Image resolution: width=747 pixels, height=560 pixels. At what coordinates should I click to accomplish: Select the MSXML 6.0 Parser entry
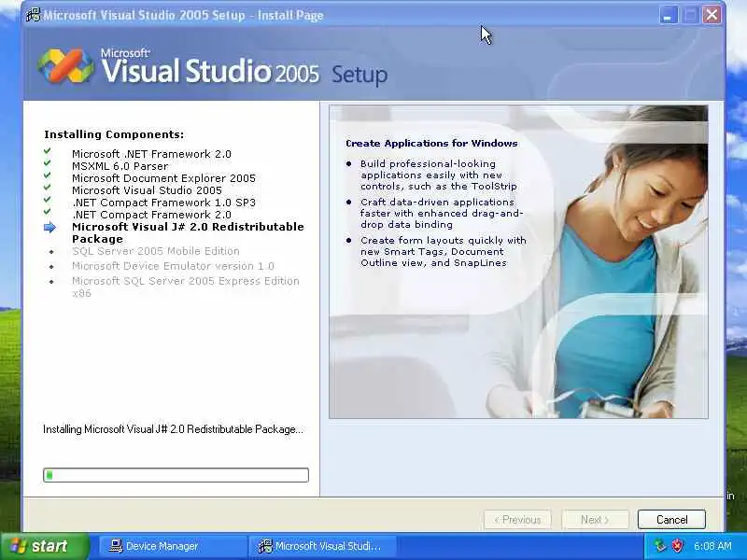tap(120, 166)
